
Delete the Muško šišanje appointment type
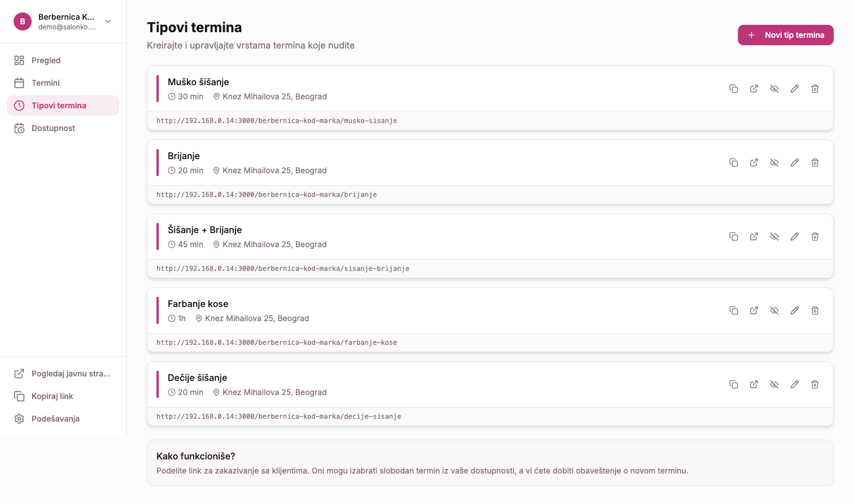click(815, 89)
